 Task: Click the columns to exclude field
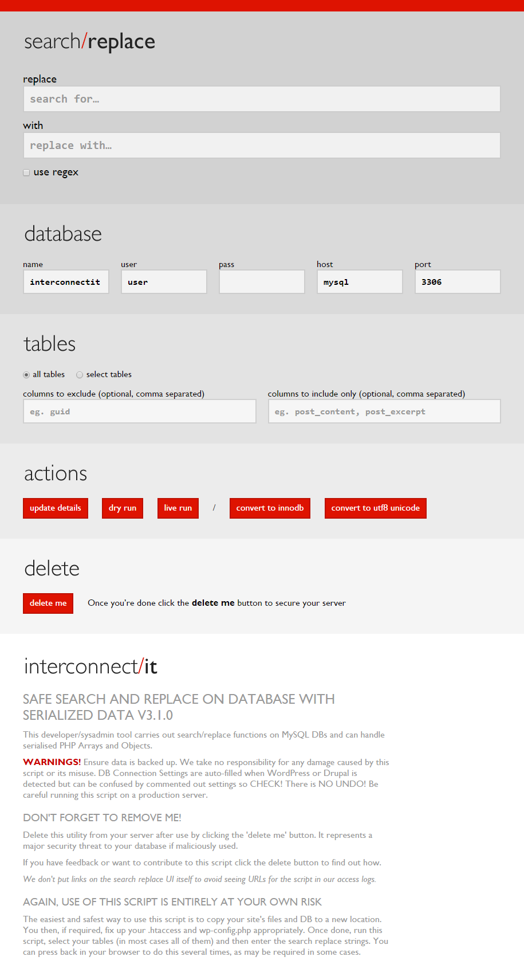click(139, 411)
